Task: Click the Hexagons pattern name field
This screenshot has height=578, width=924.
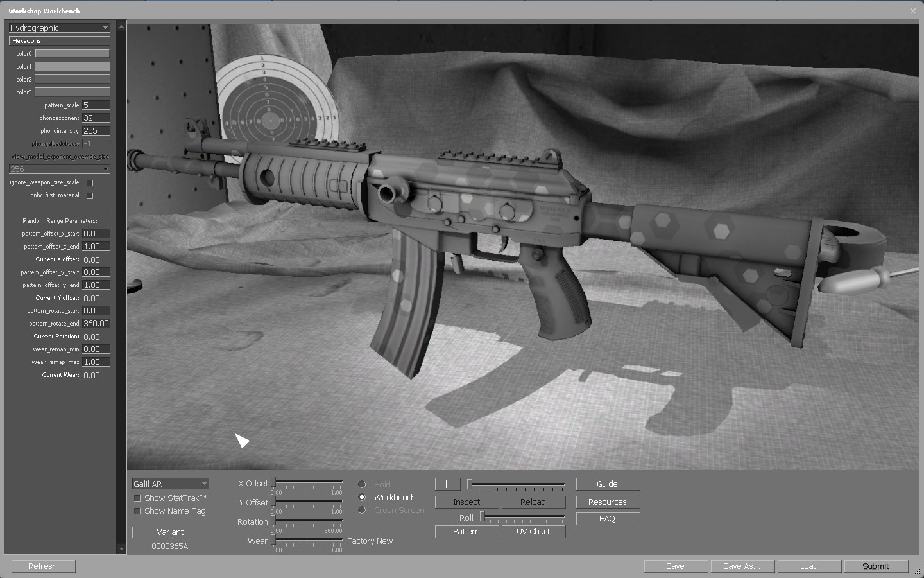Action: (x=59, y=41)
